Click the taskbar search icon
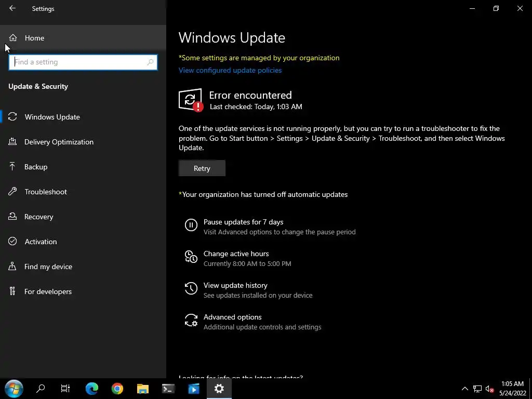Viewport: 532px width, 399px height. coord(41,389)
